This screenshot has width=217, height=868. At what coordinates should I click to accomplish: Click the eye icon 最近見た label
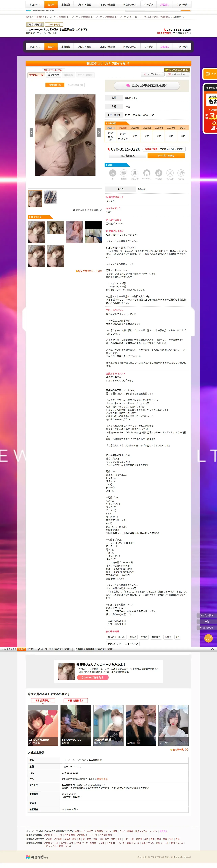[x=9, y=649]
